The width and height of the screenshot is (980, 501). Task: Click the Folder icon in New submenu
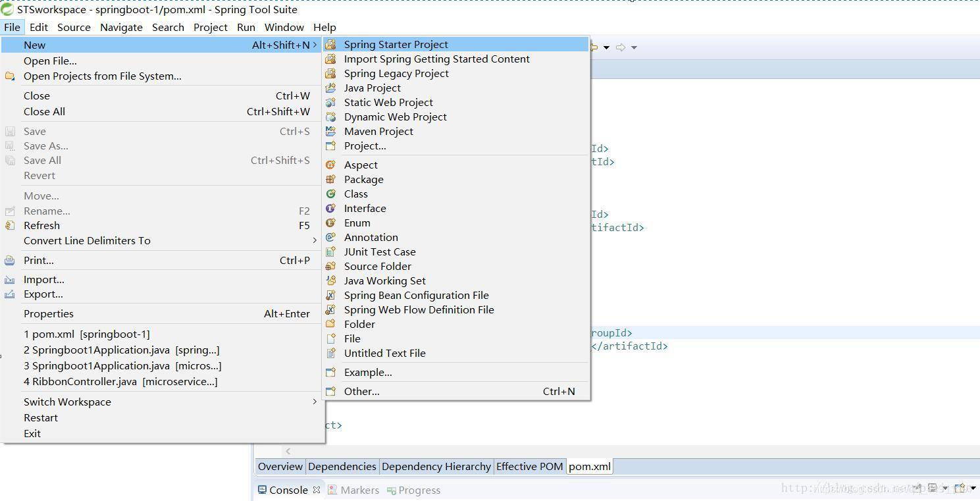[x=330, y=325]
